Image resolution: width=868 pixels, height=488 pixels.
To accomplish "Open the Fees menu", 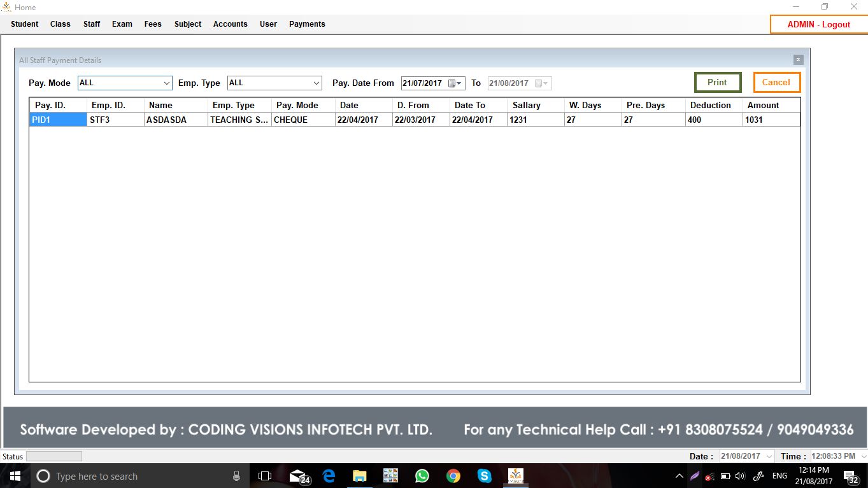I will tap(153, 24).
